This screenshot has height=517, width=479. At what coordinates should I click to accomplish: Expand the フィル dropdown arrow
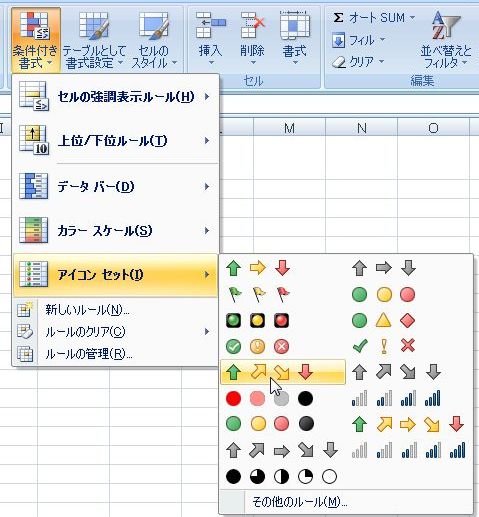coord(383,40)
